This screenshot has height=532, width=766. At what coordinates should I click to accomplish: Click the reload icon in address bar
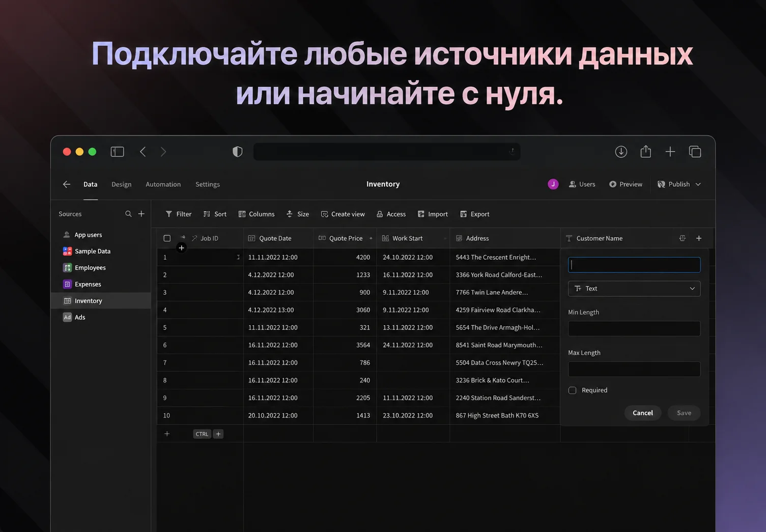pyautogui.click(x=513, y=151)
